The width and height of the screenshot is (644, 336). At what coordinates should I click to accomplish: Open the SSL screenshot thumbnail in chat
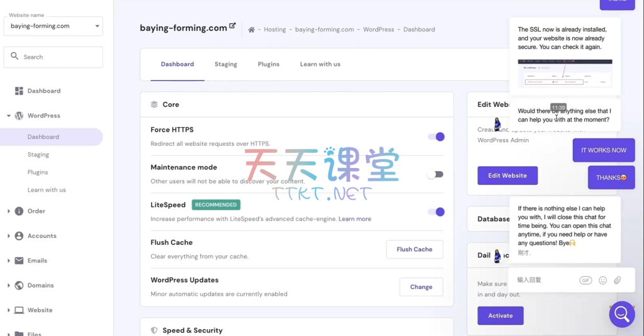(x=565, y=74)
